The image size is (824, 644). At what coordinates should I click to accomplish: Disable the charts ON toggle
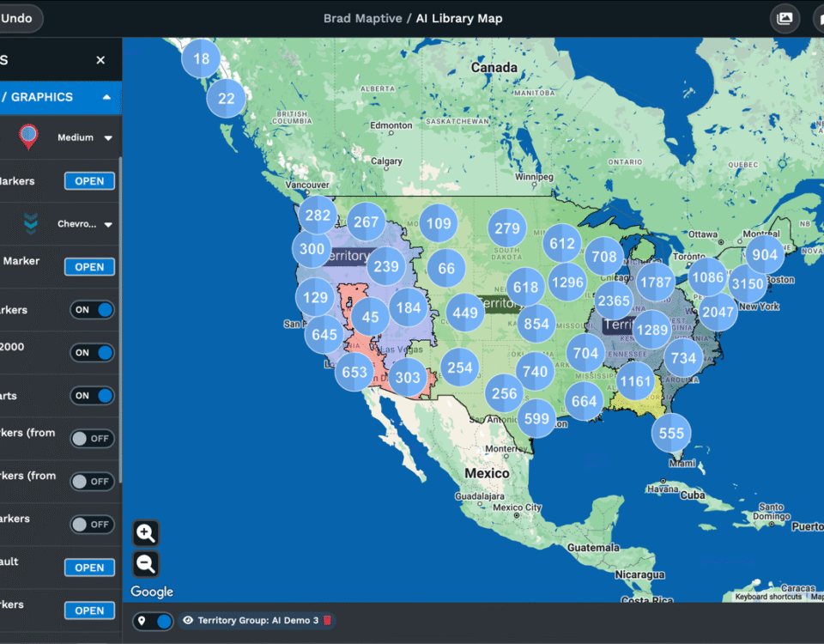coord(92,396)
